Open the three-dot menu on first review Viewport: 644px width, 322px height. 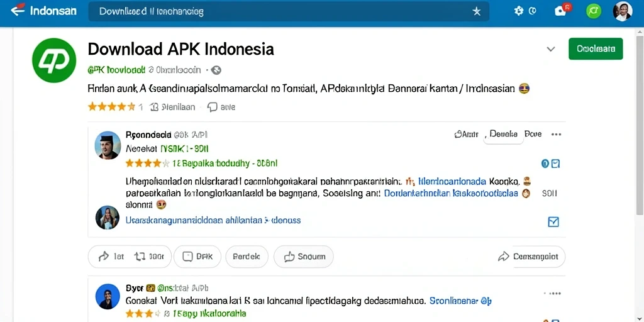click(x=556, y=135)
